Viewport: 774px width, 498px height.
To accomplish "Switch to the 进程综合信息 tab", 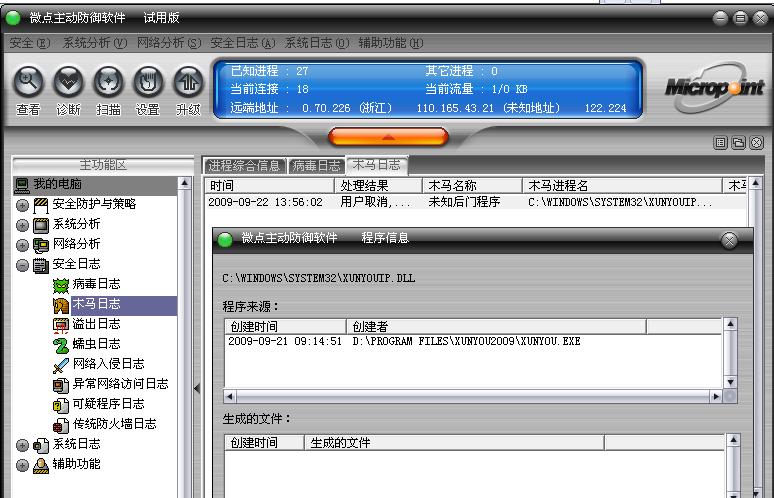I will (x=244, y=165).
